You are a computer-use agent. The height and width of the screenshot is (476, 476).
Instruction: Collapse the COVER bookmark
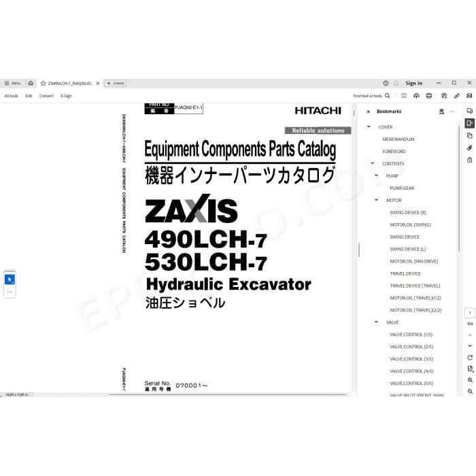coord(369,126)
